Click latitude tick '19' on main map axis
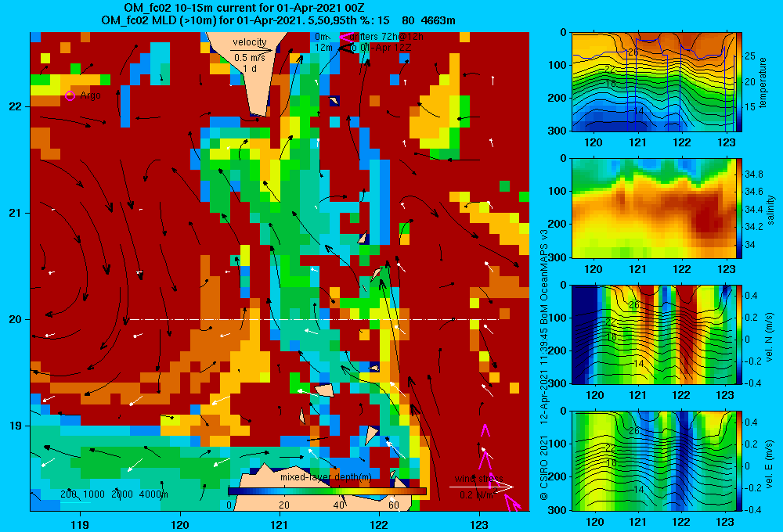Image resolution: width=783 pixels, height=532 pixels. tap(16, 426)
